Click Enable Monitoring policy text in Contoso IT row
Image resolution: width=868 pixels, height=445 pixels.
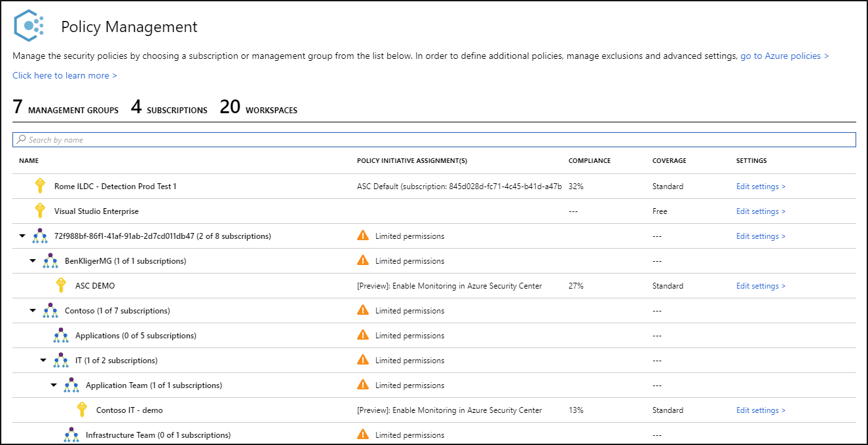click(x=449, y=410)
